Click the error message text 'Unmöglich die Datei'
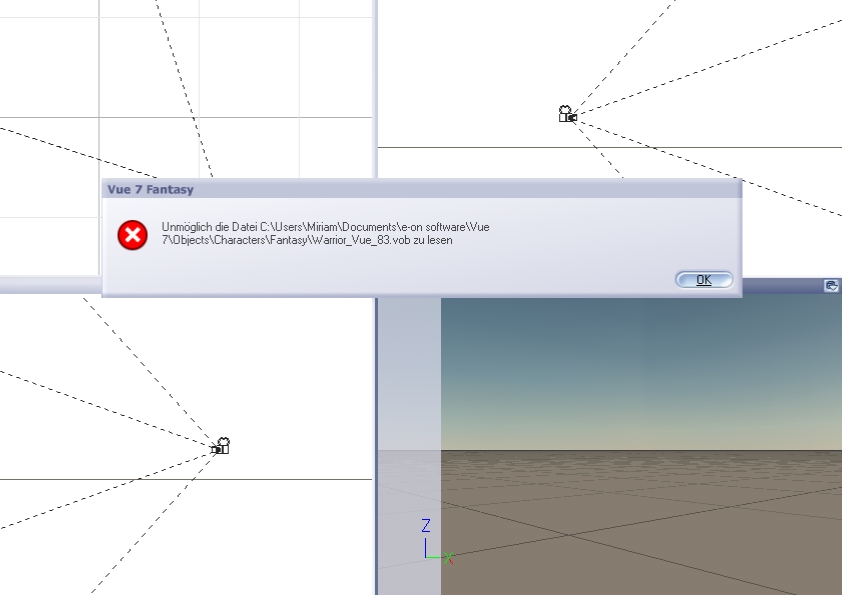 click(209, 227)
